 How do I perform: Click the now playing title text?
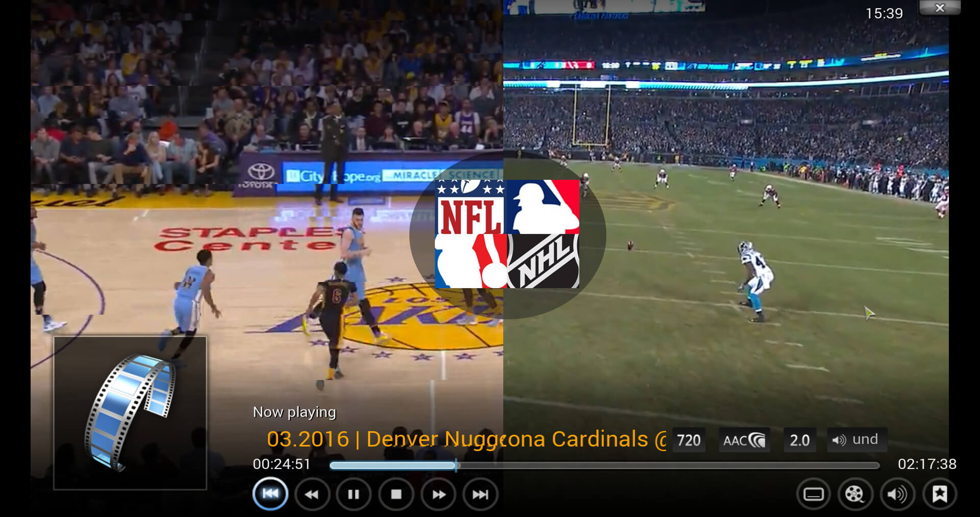467,439
